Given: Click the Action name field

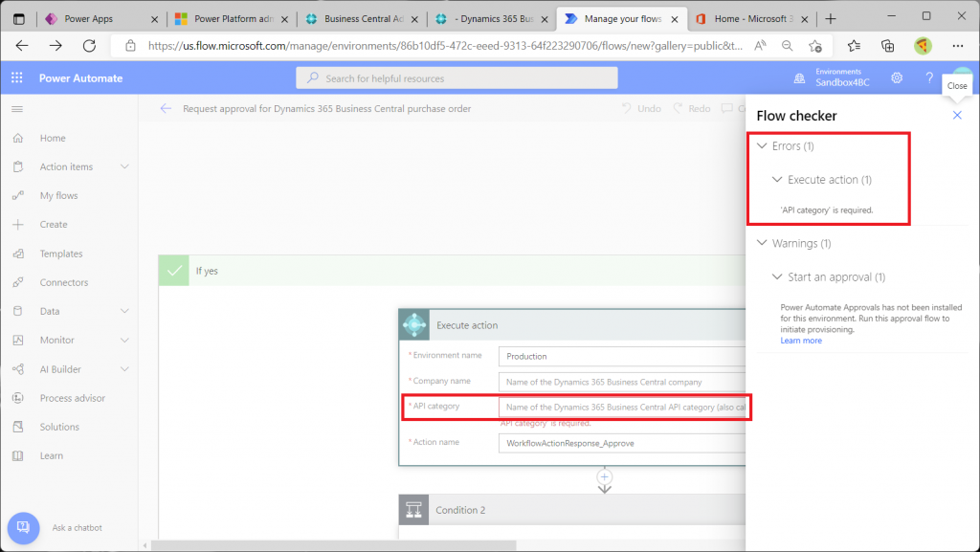Looking at the screenshot, I should pos(622,443).
